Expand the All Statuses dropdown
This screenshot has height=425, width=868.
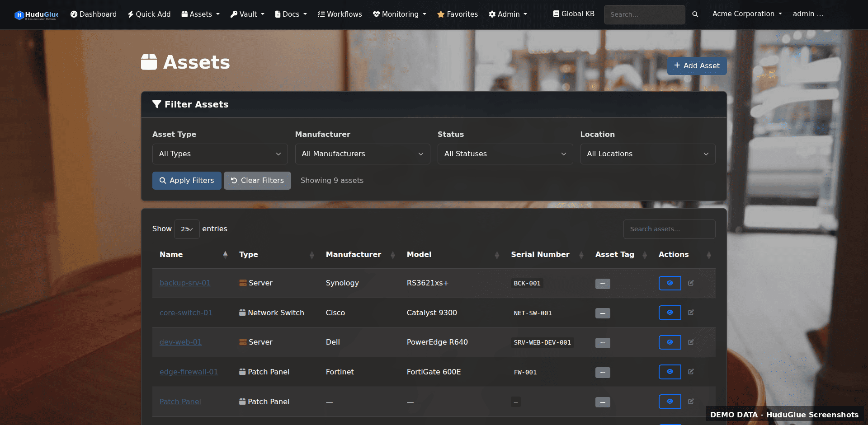[x=505, y=154]
